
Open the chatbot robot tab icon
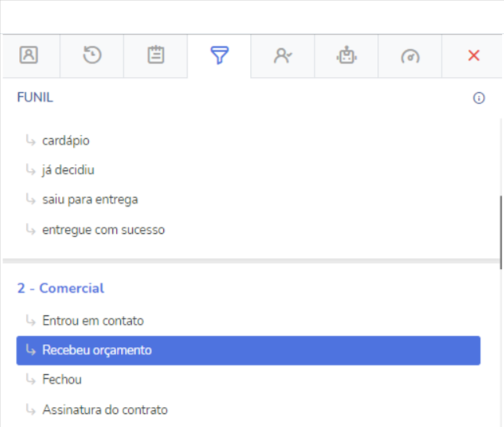coord(347,55)
